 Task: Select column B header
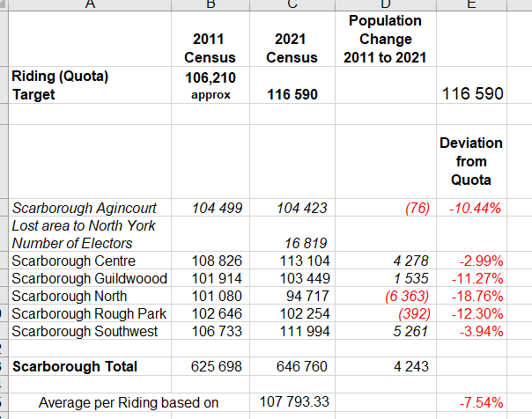[211, 4]
